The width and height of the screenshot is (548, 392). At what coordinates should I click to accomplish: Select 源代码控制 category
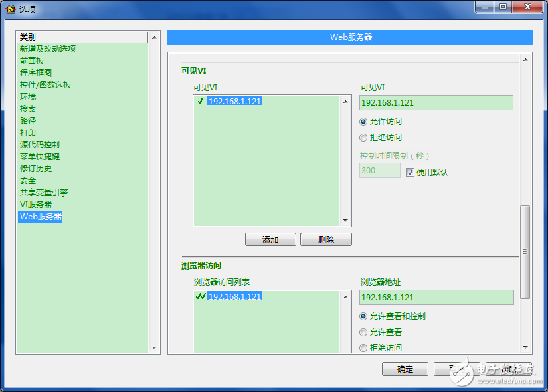point(39,145)
